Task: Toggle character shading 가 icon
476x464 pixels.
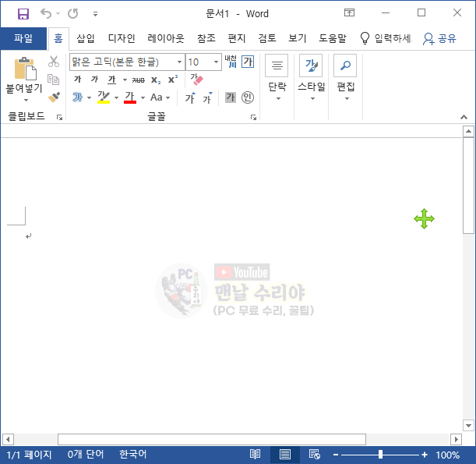Action: coord(231,97)
